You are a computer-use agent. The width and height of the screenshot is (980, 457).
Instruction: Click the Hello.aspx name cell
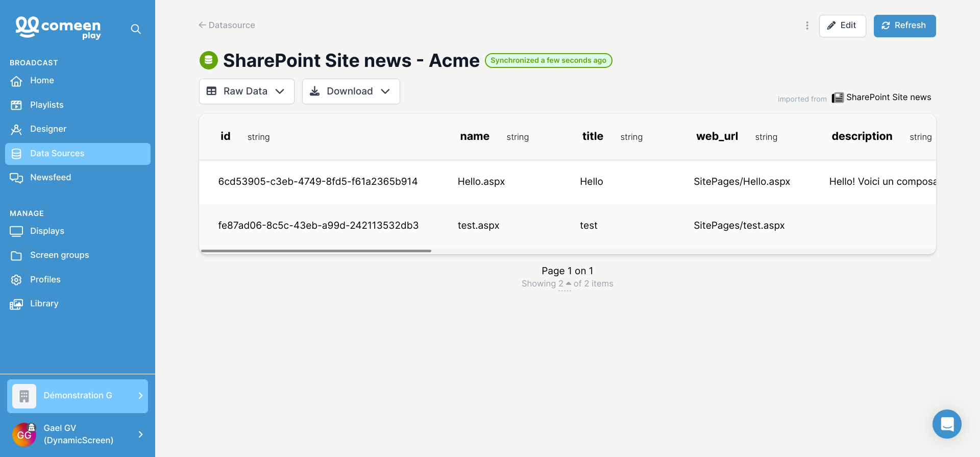pyautogui.click(x=481, y=182)
